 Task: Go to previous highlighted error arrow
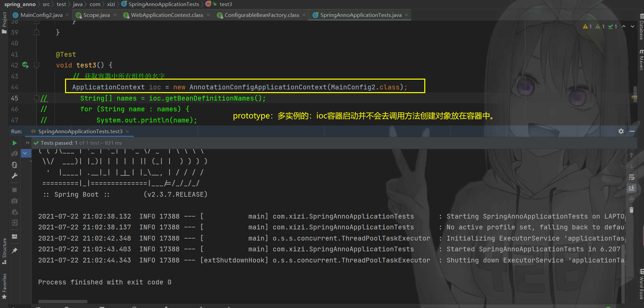point(624,26)
